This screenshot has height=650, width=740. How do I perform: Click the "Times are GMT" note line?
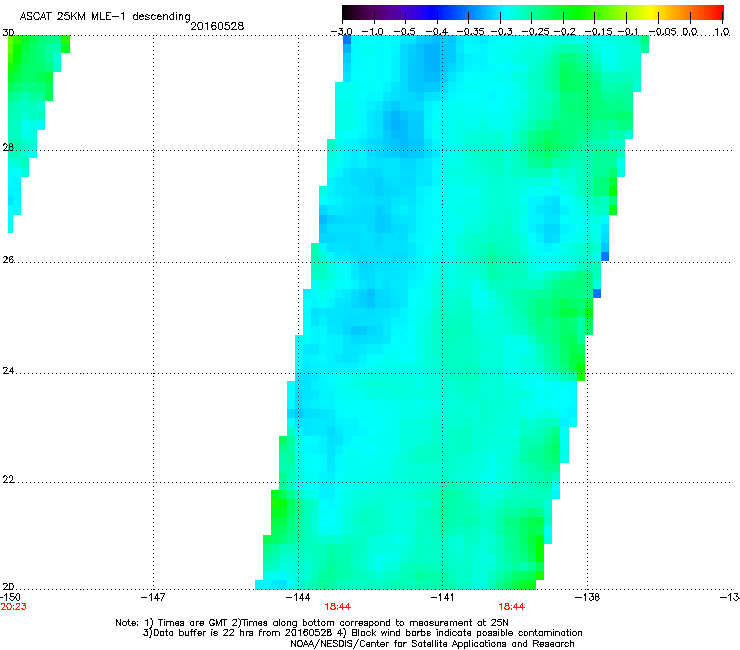312,623
